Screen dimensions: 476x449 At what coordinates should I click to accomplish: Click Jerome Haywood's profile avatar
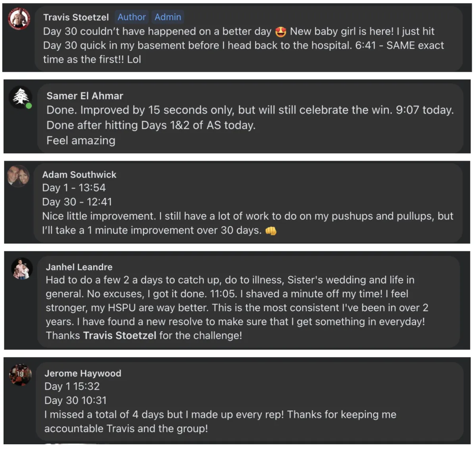20,374
